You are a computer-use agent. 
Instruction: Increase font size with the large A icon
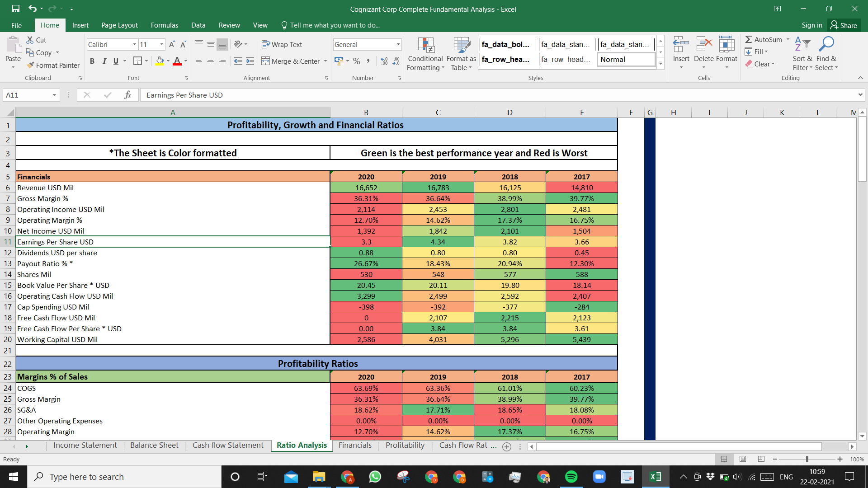click(x=172, y=44)
